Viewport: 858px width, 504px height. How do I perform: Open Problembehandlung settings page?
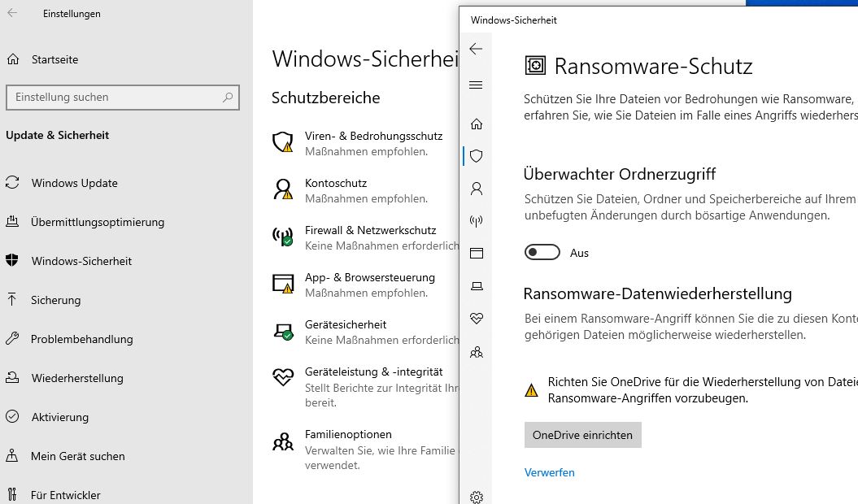click(x=81, y=339)
